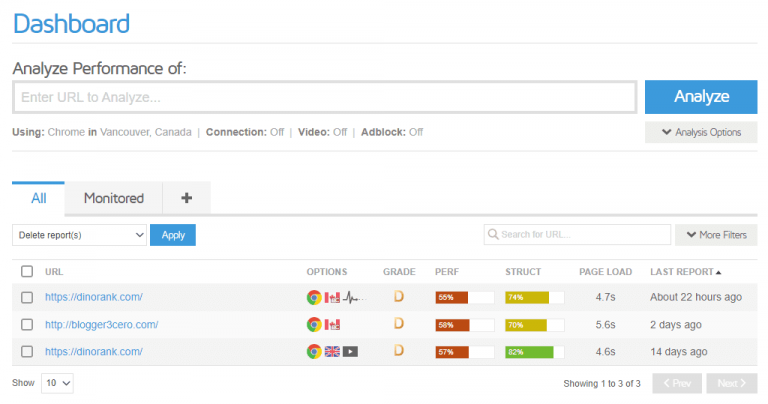Click the 74% structure bar

(534, 298)
